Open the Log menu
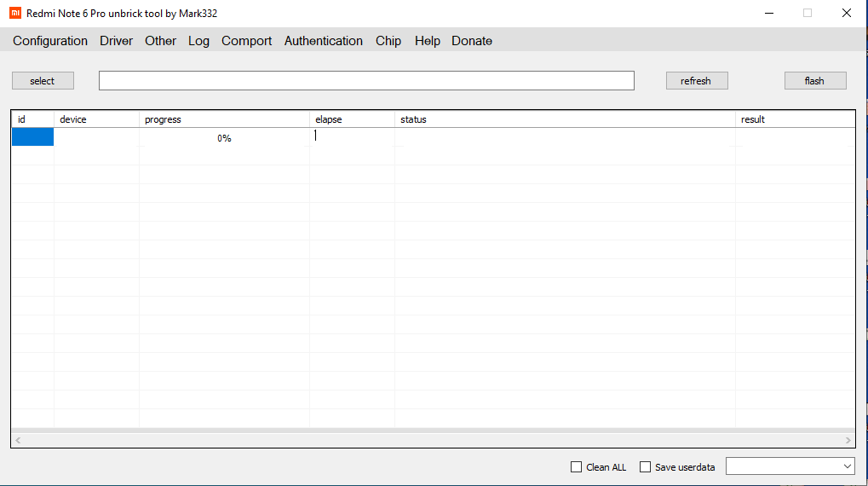This screenshot has height=486, width=868. (198, 41)
